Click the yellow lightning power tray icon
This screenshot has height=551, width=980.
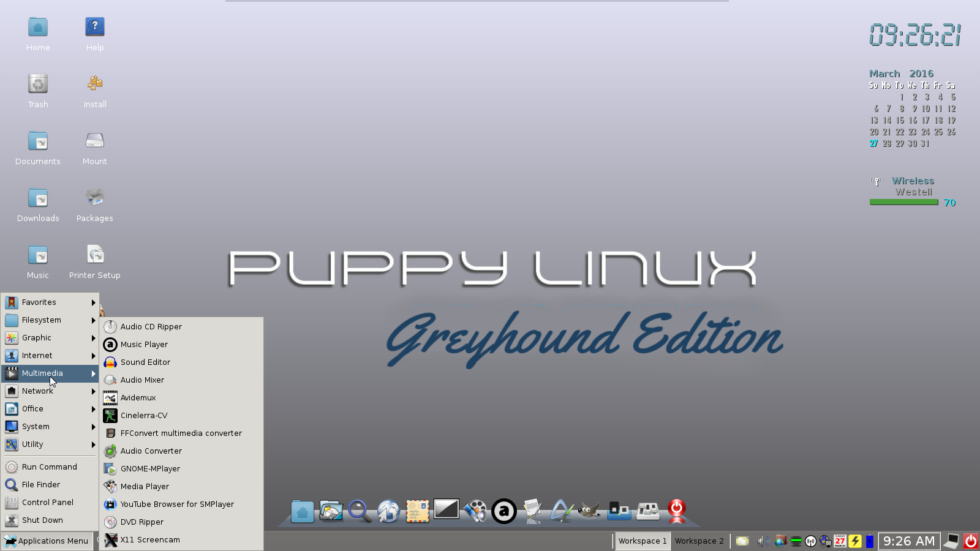coord(855,541)
